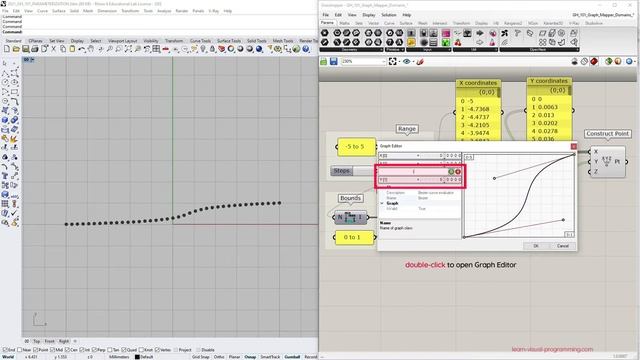
Task: Toggle the End osnap checkbox
Action: (x=5, y=350)
